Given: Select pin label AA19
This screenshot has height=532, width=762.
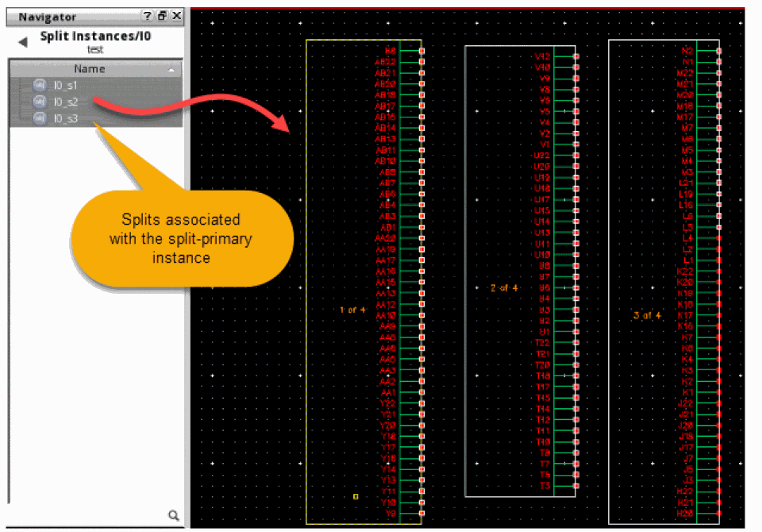Looking at the screenshot, I should [x=386, y=249].
